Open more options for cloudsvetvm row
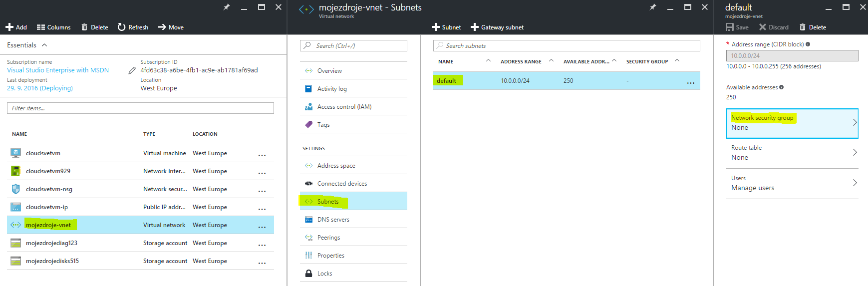This screenshot has width=868, height=286. tap(262, 155)
